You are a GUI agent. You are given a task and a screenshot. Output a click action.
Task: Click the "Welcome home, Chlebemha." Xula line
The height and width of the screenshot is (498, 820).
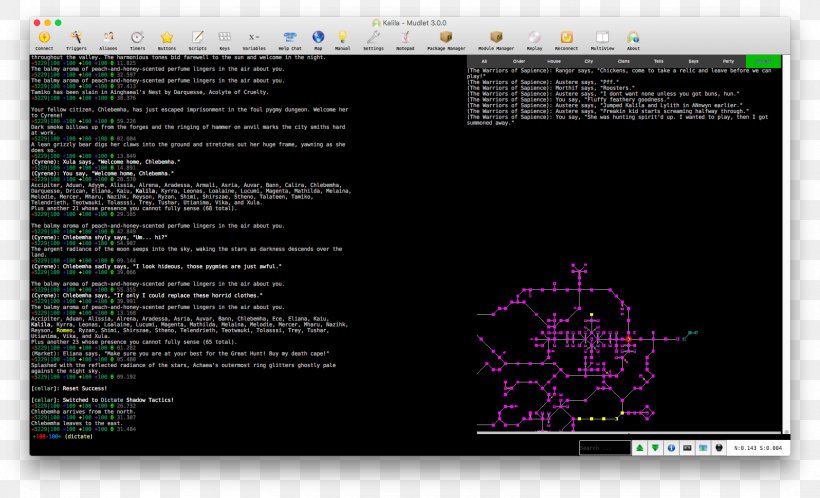[105, 162]
